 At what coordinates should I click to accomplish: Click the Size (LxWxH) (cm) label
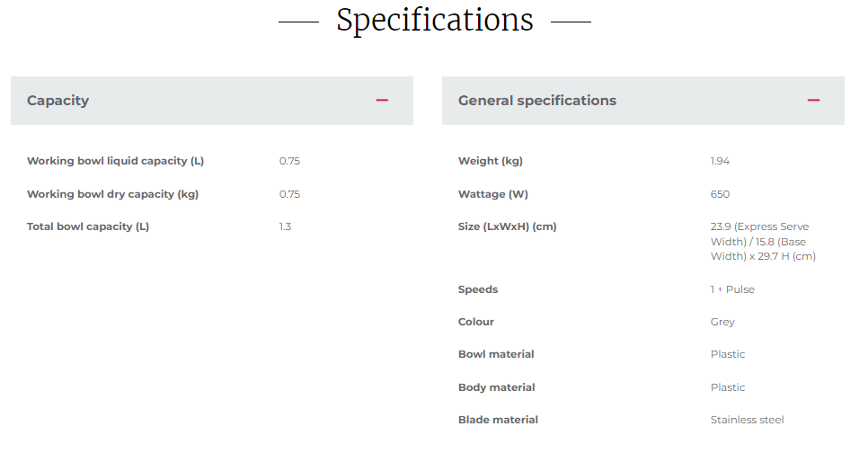click(508, 227)
